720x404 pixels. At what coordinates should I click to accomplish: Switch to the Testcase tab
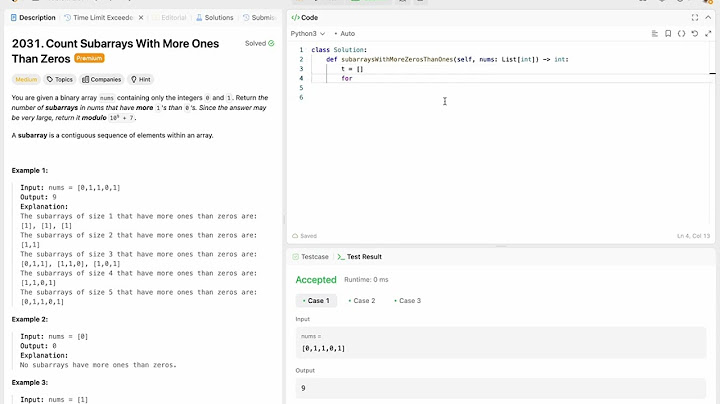coord(310,257)
